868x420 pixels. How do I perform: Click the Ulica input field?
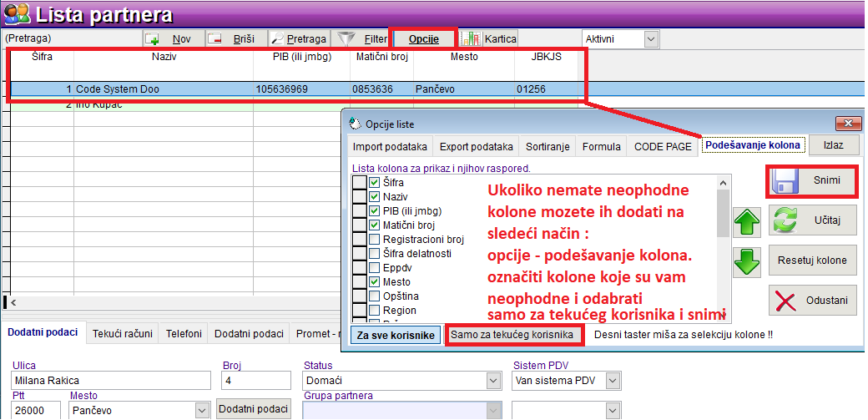point(110,381)
